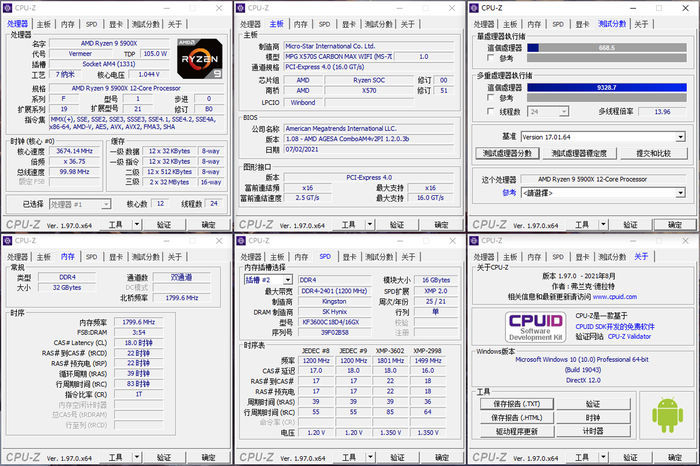The image size is (700, 466).
Task: Click the 多线程倍率 value 13.96
Action: pyautogui.click(x=662, y=112)
